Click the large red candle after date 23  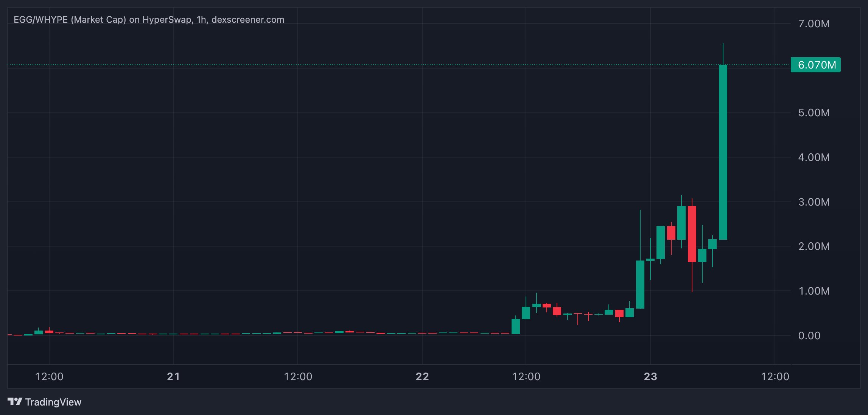point(692,234)
